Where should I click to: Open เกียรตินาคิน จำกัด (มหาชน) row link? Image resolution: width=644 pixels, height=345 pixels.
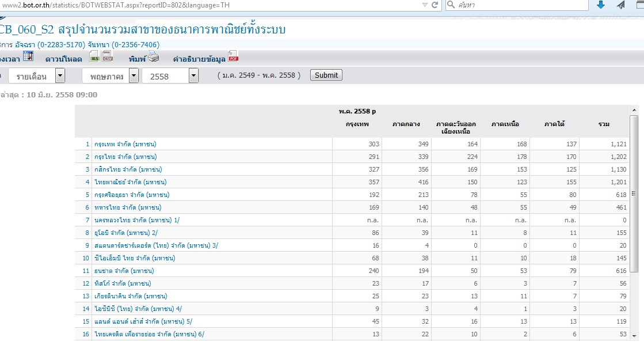(131, 297)
